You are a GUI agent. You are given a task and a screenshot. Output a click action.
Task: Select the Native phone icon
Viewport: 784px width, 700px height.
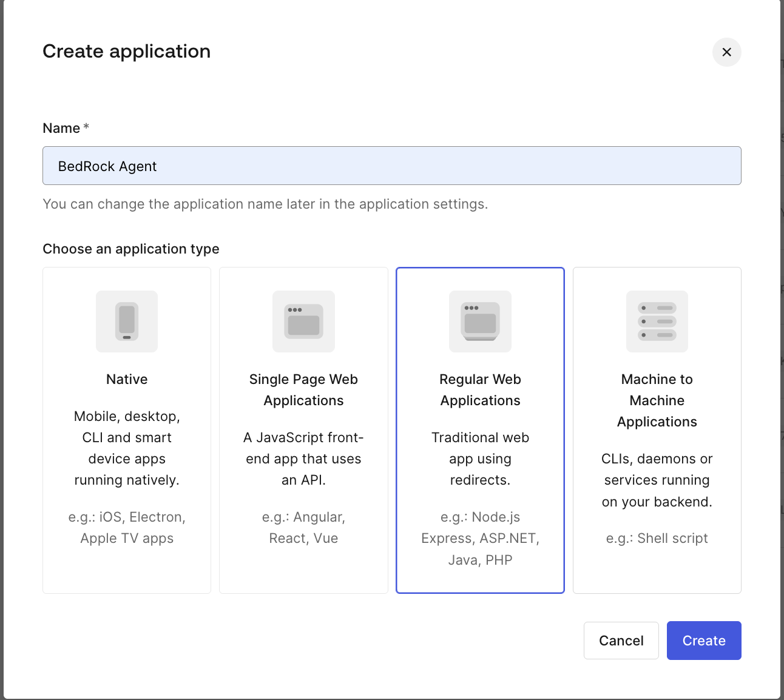(127, 321)
